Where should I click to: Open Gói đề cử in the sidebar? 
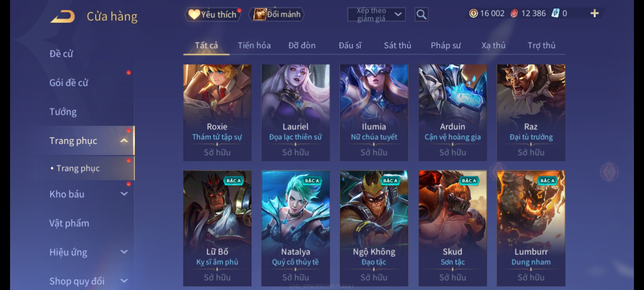pos(68,82)
